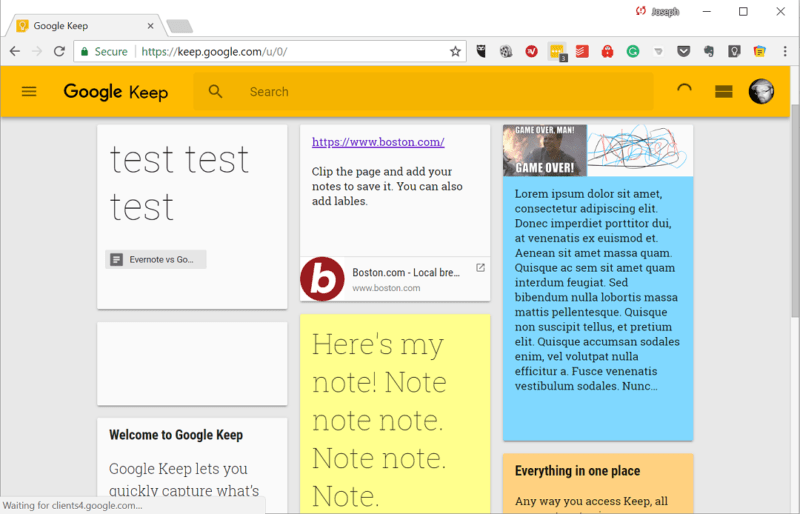This screenshot has width=800, height=514.
Task: Click the Google Keep lightbulb extension icon
Action: [x=734, y=51]
